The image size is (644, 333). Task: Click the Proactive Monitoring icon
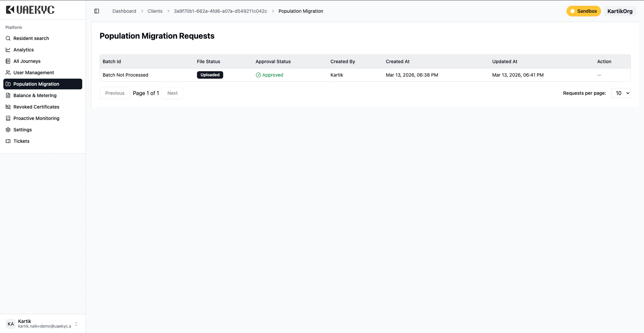coord(7,118)
